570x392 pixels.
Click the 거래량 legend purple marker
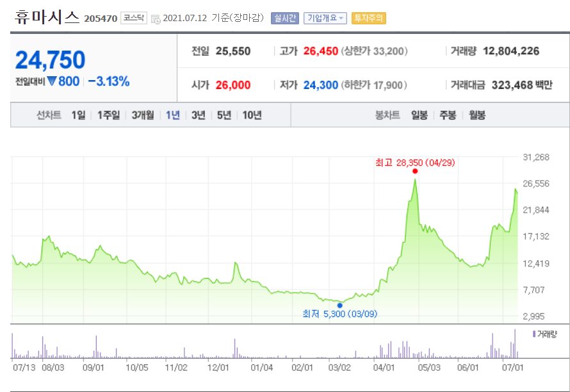pyautogui.click(x=533, y=334)
